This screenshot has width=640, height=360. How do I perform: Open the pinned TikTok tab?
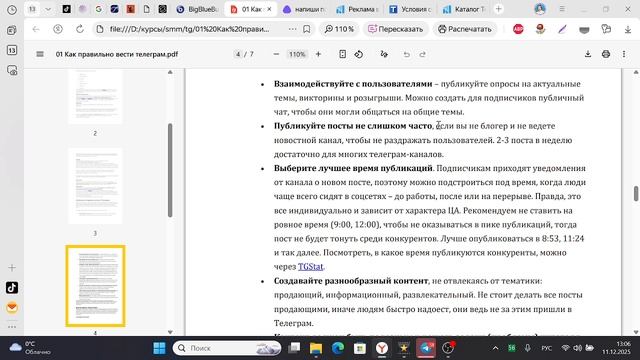[x=67, y=9]
